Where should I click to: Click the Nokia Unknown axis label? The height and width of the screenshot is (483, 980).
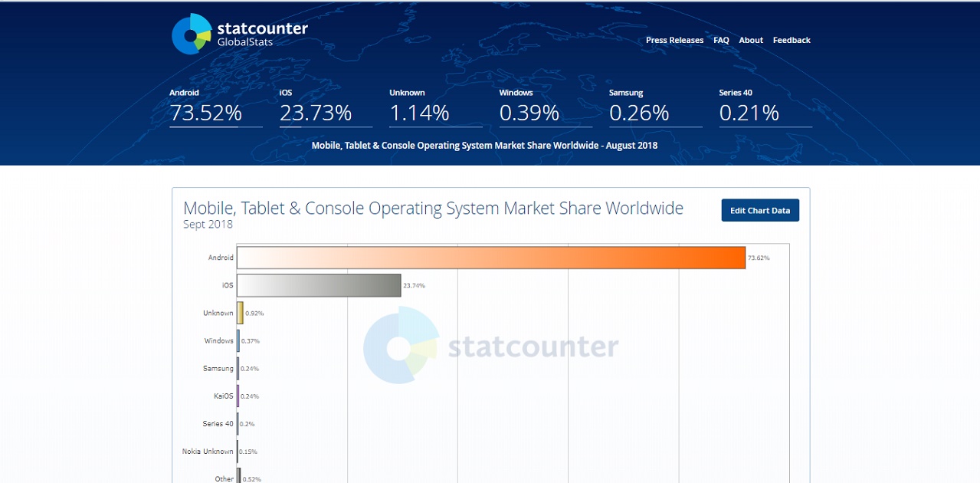click(208, 451)
